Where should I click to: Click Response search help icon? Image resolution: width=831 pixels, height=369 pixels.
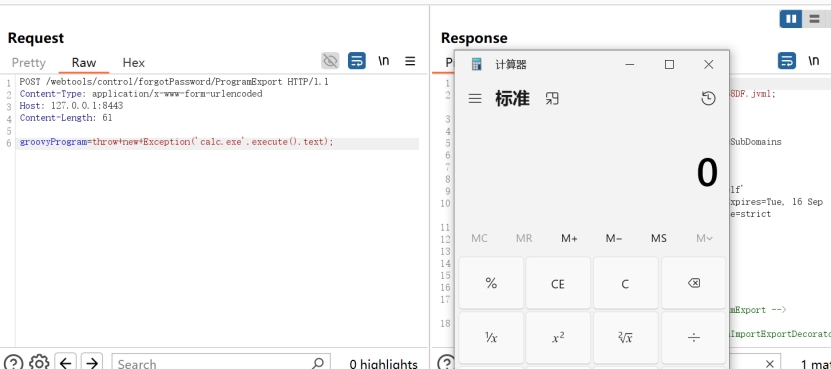coord(446,363)
